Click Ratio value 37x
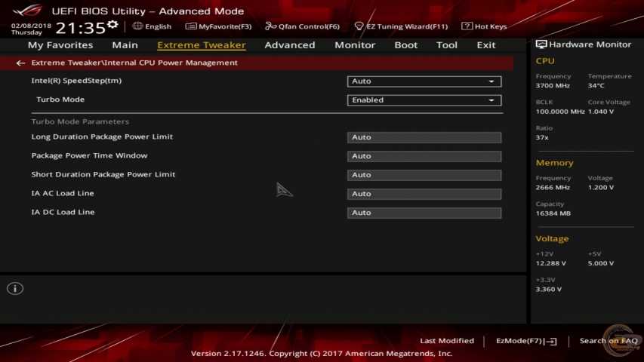The width and height of the screenshot is (644, 362). click(542, 137)
